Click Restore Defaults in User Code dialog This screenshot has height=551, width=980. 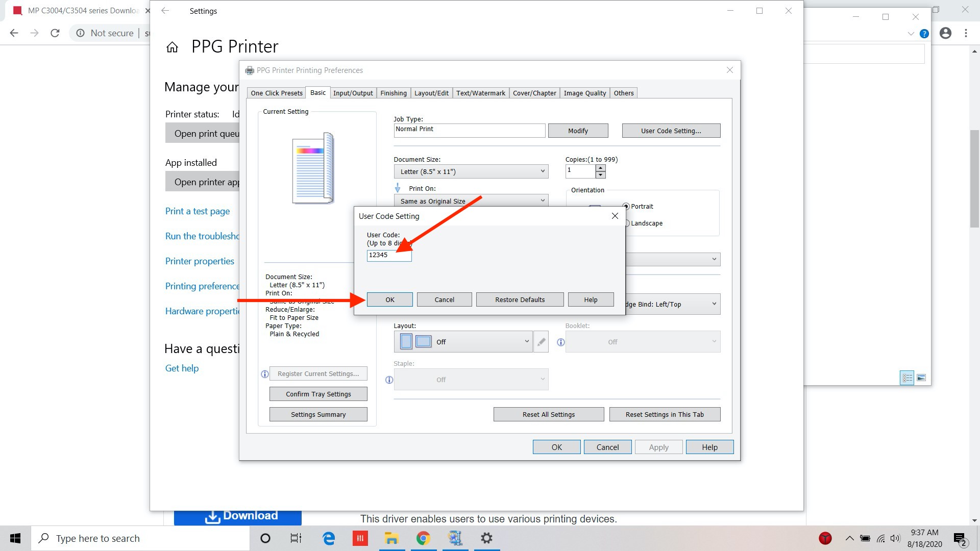pos(520,299)
